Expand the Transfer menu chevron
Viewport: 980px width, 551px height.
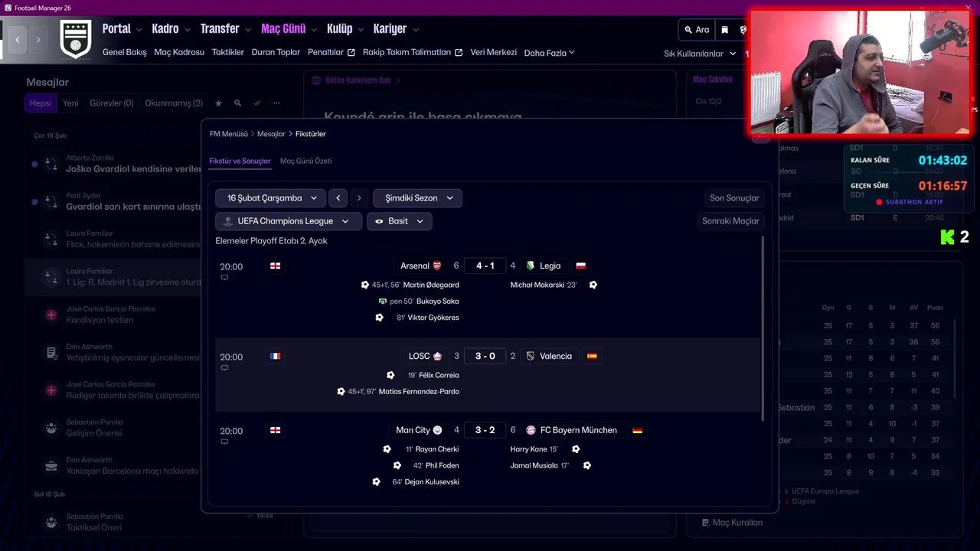[x=247, y=30]
